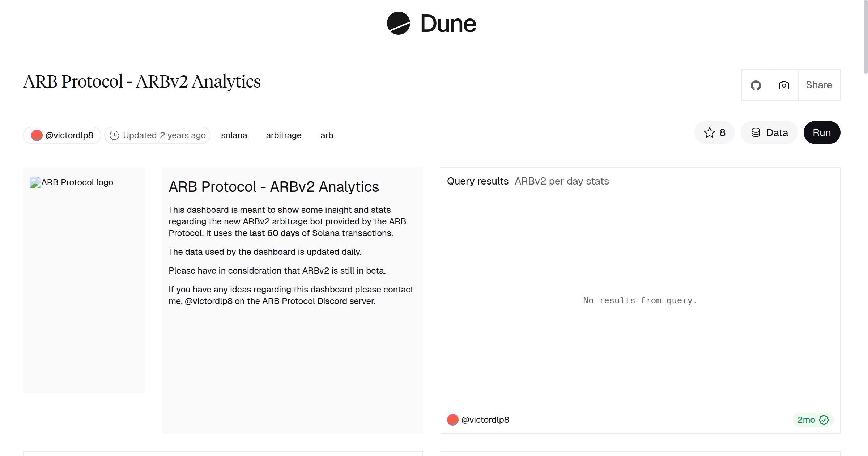Click the ARB Protocol logo placeholder
The image size is (868, 456).
point(71,182)
